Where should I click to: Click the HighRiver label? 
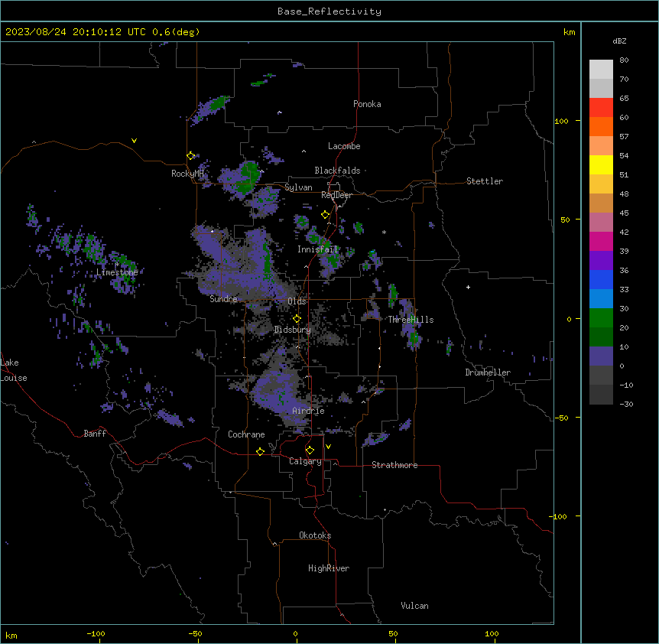coord(329,568)
